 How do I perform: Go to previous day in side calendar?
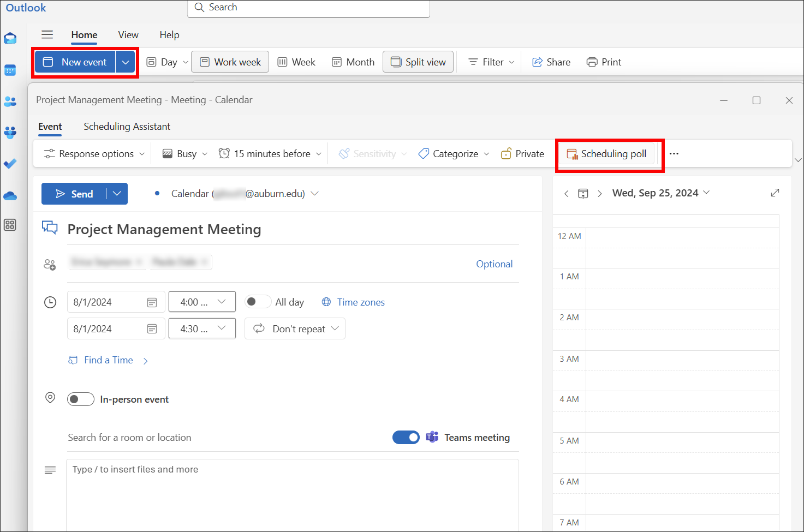[567, 194]
